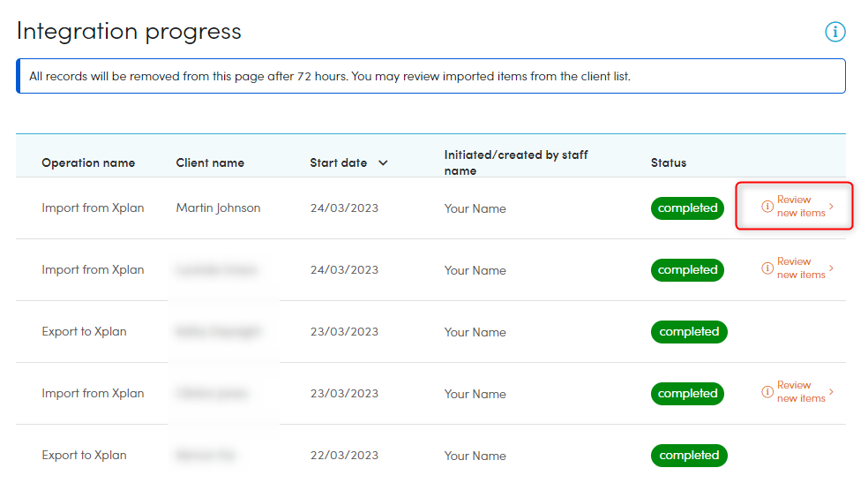Click the info icon beside Integration progress heading
The width and height of the screenshot is (868, 483).
tap(834, 32)
